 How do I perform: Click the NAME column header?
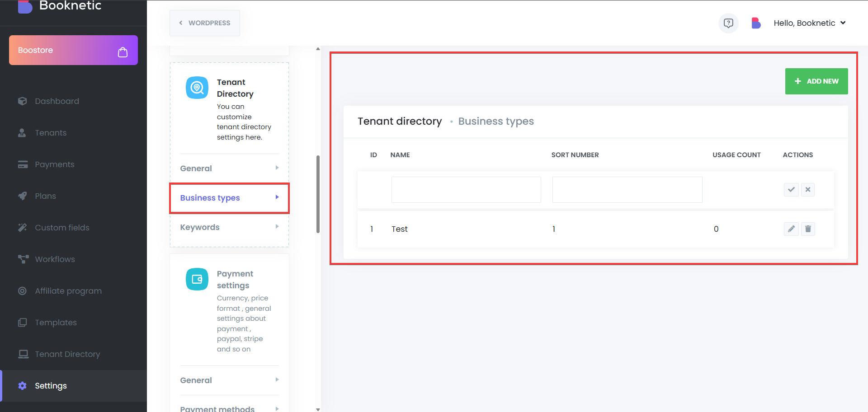pos(400,155)
